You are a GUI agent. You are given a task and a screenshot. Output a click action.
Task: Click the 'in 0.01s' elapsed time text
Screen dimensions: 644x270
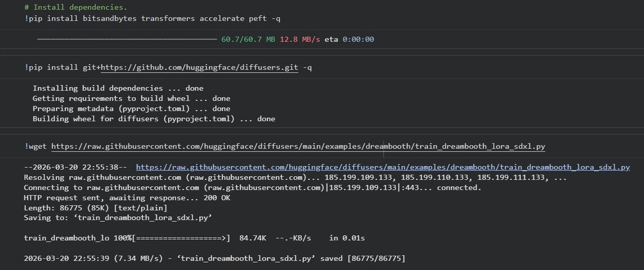347,238
